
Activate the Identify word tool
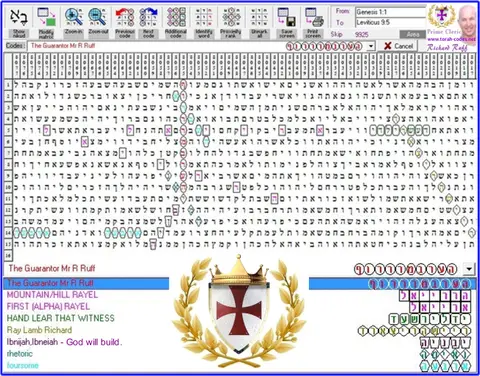pos(204,22)
